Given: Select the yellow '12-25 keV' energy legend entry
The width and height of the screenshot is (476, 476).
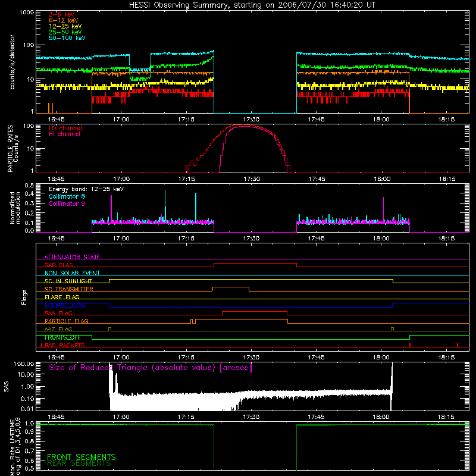Looking at the screenshot, I should point(65,26).
